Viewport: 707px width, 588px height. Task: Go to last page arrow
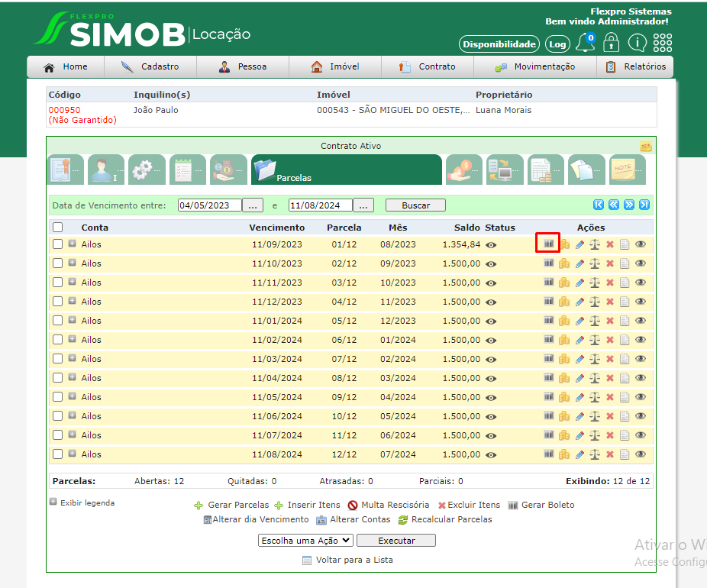(644, 205)
